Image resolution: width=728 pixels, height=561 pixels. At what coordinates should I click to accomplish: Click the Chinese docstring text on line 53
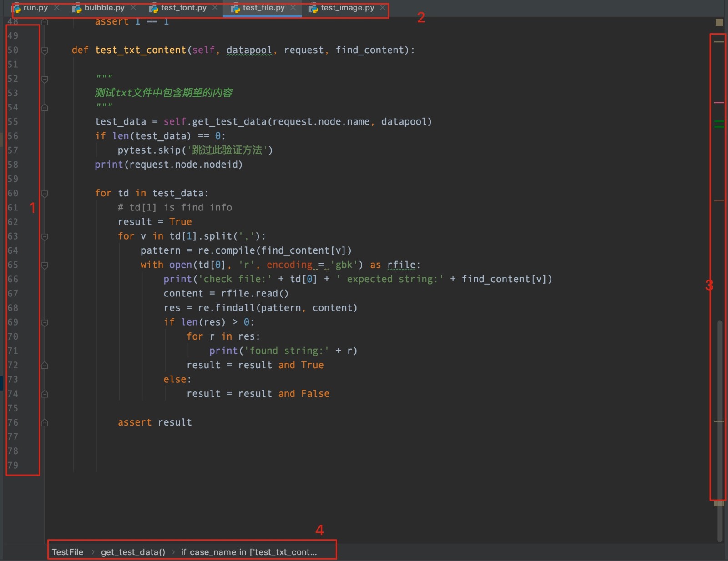[164, 93]
